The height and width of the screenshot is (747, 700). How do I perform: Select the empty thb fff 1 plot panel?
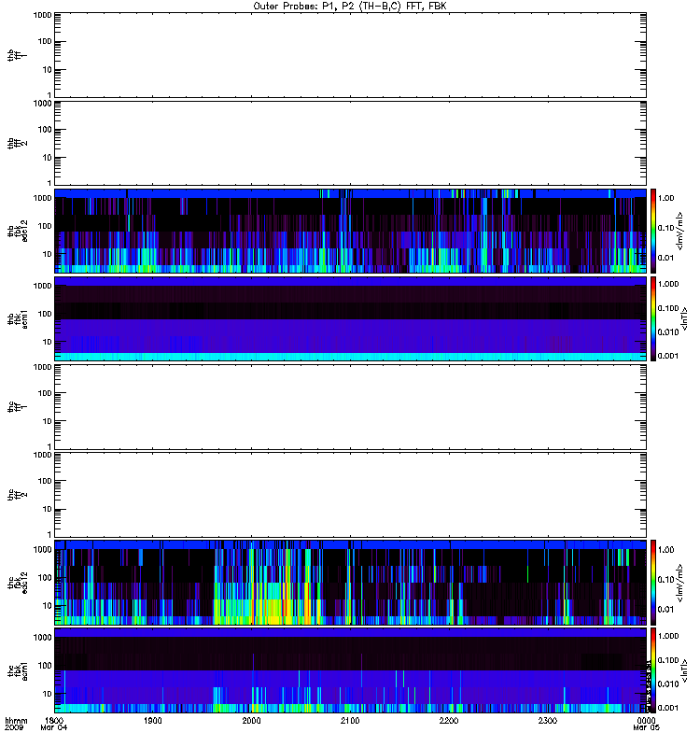point(350,55)
